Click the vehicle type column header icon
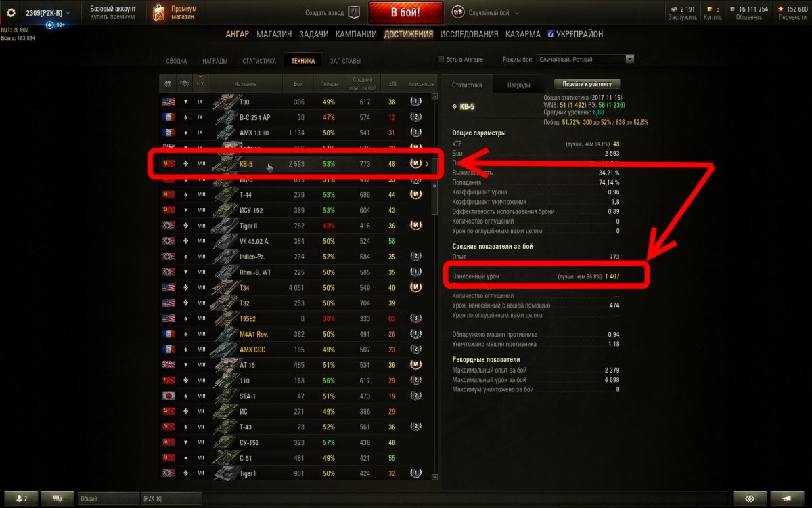 click(185, 84)
